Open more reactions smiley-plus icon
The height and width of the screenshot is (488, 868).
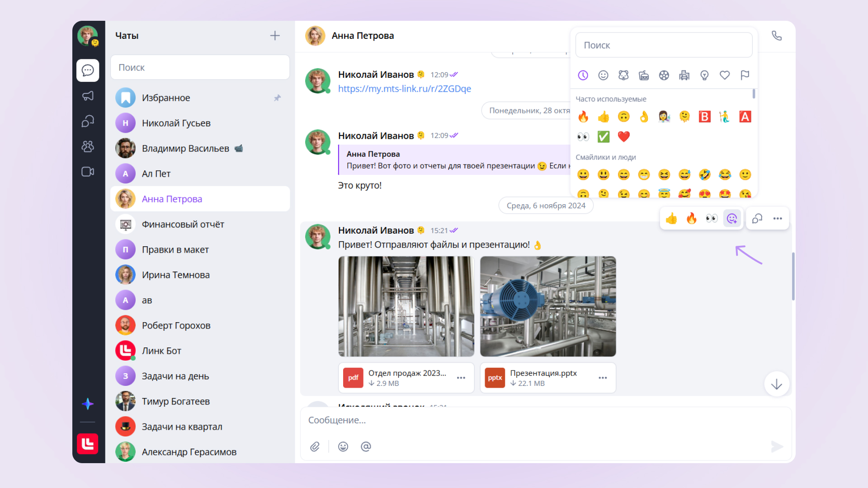click(x=732, y=219)
